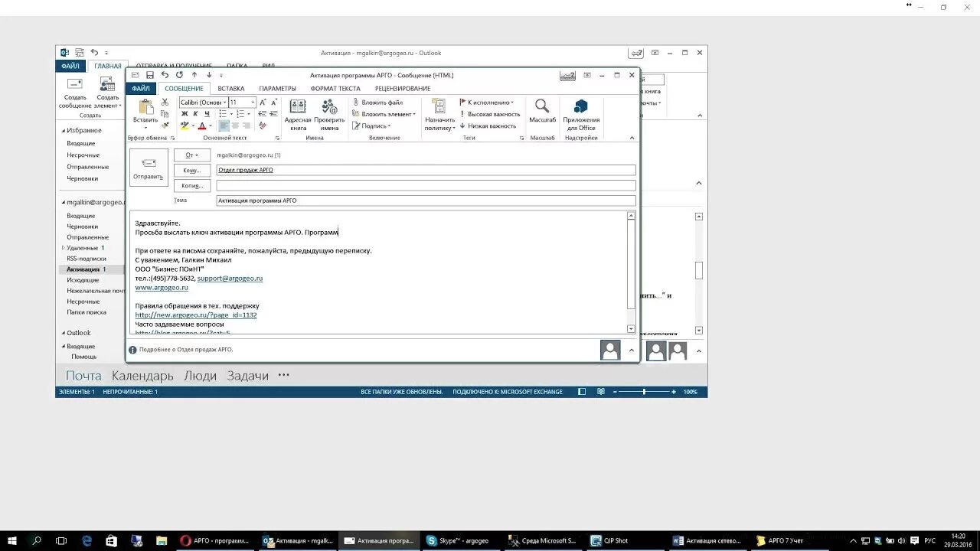Open Вложить элемент dropdown
Image resolution: width=980 pixels, height=551 pixels.
[x=384, y=114]
